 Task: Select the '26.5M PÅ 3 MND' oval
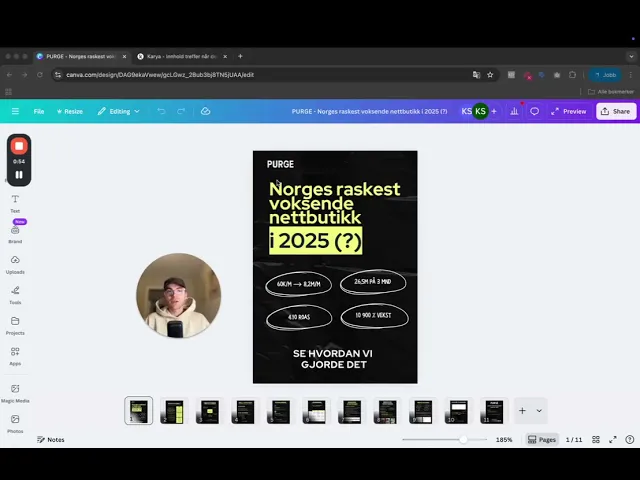click(373, 282)
